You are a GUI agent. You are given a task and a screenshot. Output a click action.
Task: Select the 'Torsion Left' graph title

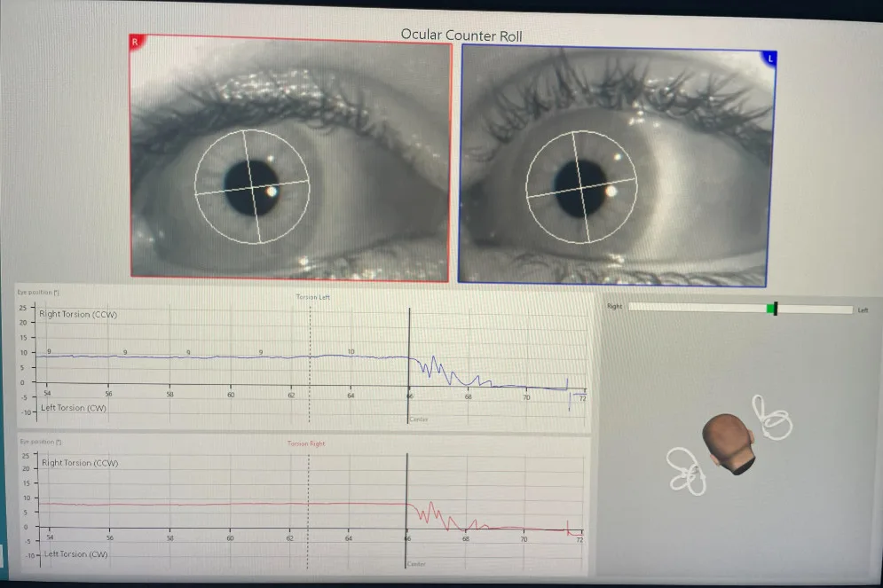312,297
